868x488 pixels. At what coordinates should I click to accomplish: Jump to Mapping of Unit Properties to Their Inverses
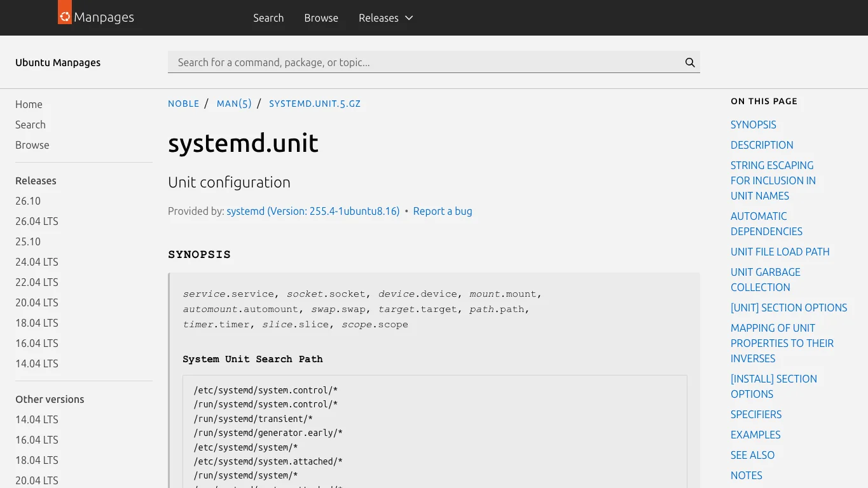(x=782, y=343)
